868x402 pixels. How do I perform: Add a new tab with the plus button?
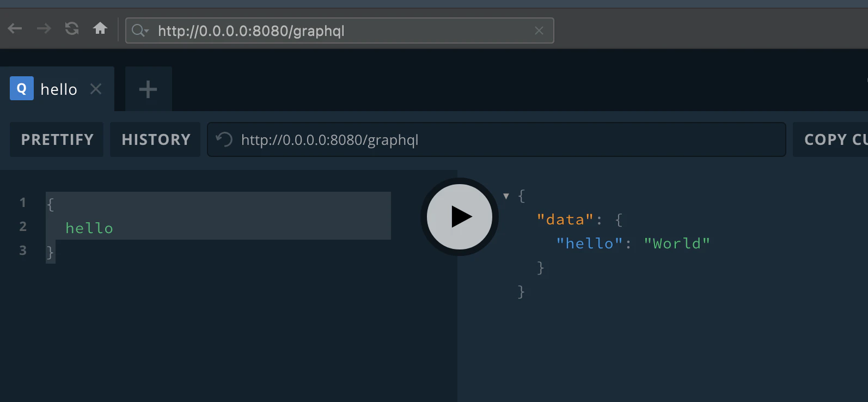[x=148, y=89]
